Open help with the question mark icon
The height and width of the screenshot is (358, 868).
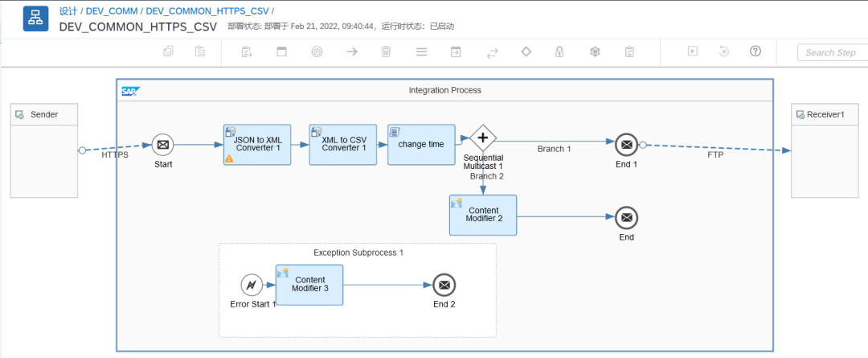(755, 51)
